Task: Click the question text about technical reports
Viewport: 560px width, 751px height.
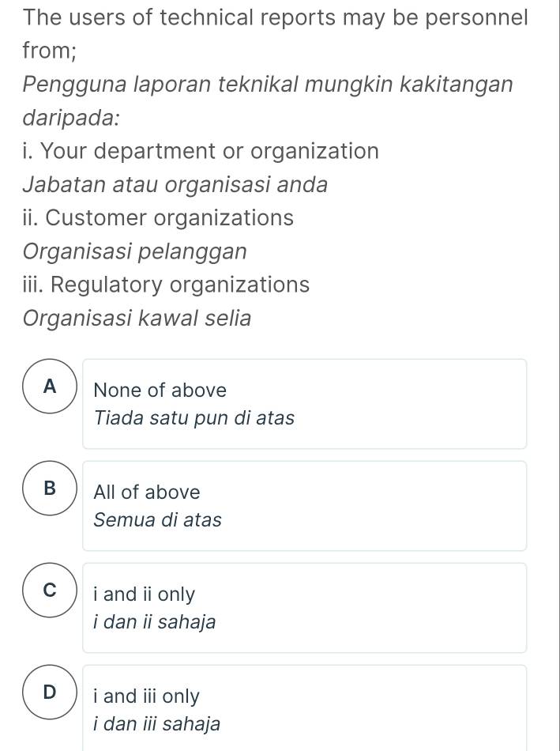Action: (274, 17)
